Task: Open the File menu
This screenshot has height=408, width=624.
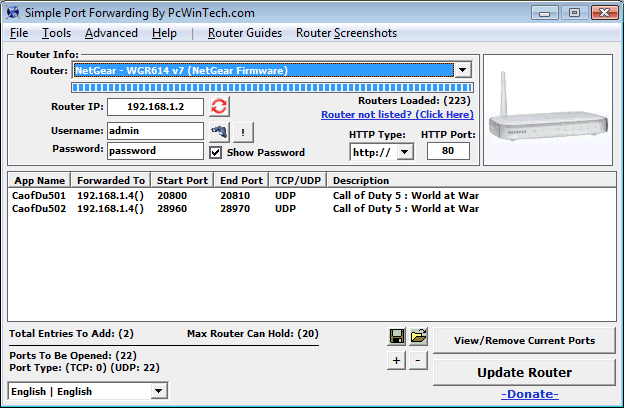Action: 19,33
